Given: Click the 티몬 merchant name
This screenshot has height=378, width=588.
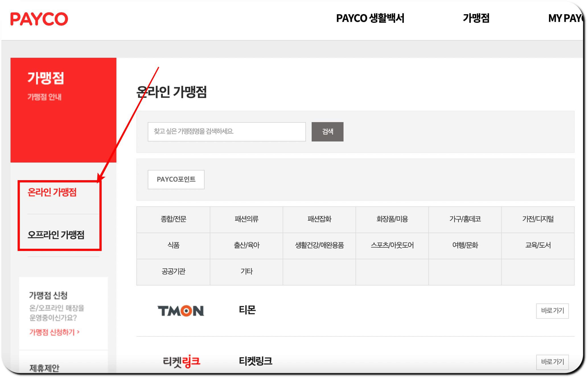Looking at the screenshot, I should [247, 310].
